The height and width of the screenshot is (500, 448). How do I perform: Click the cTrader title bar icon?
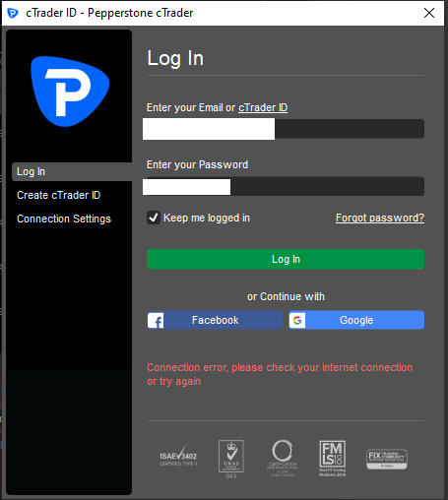13,13
